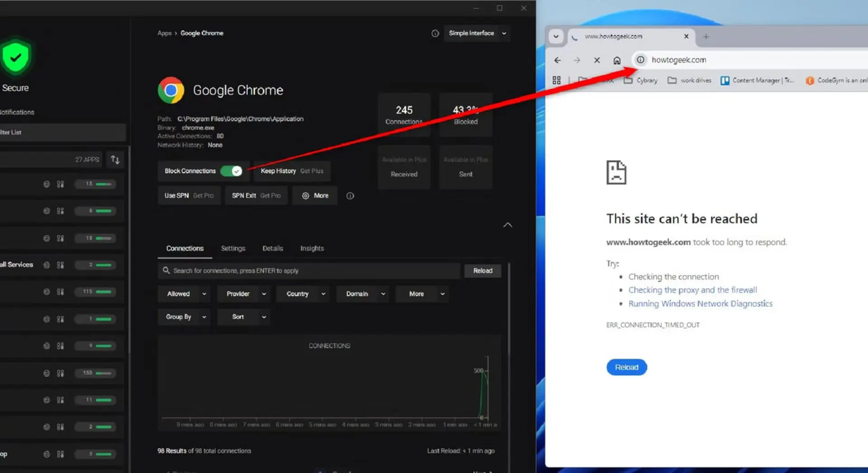Click Use SPN Get Pro option

[x=189, y=195]
